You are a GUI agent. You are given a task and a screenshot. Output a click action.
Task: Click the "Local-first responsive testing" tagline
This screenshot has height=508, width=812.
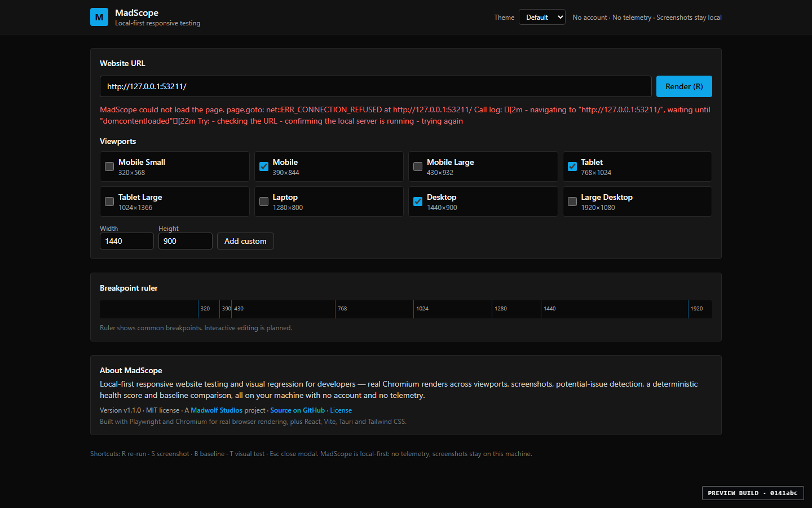pyautogui.click(x=157, y=23)
